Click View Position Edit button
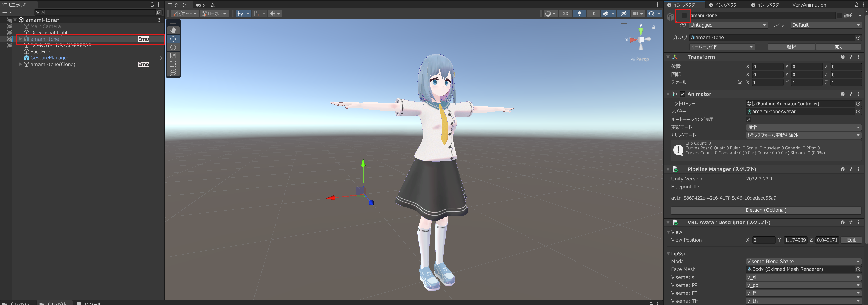868x305 pixels. point(851,240)
